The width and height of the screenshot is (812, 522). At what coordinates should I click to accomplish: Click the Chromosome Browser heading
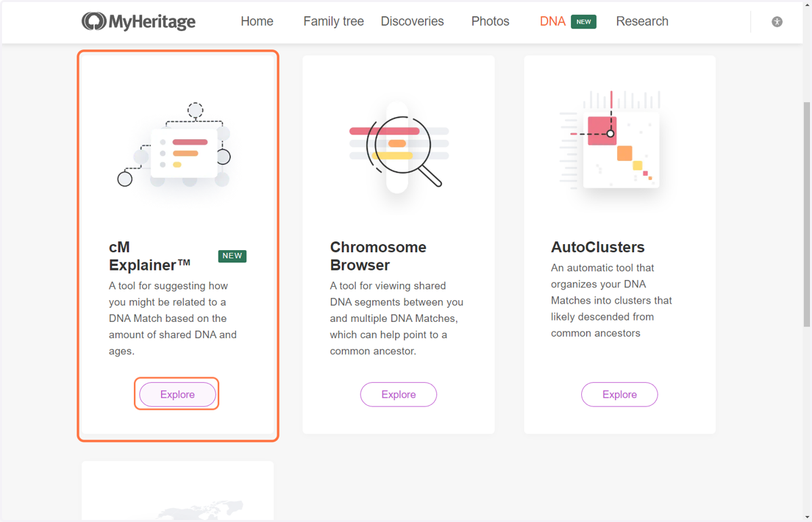point(378,256)
